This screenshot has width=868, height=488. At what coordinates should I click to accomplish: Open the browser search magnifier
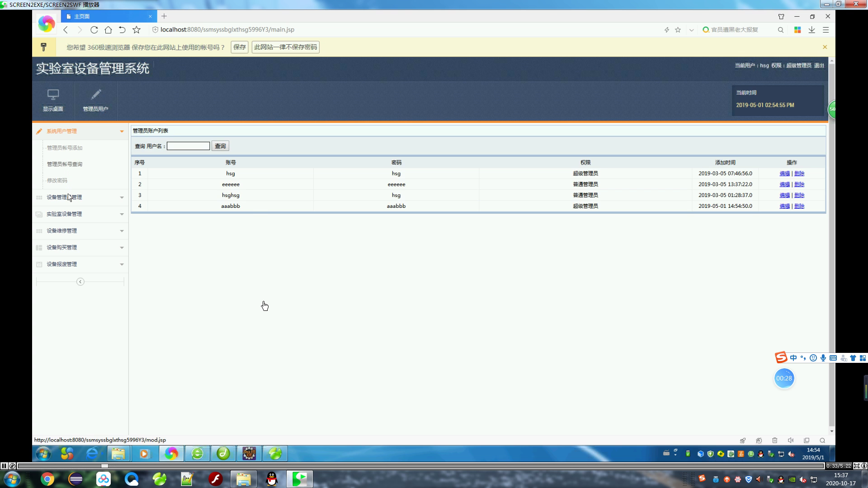(781, 30)
